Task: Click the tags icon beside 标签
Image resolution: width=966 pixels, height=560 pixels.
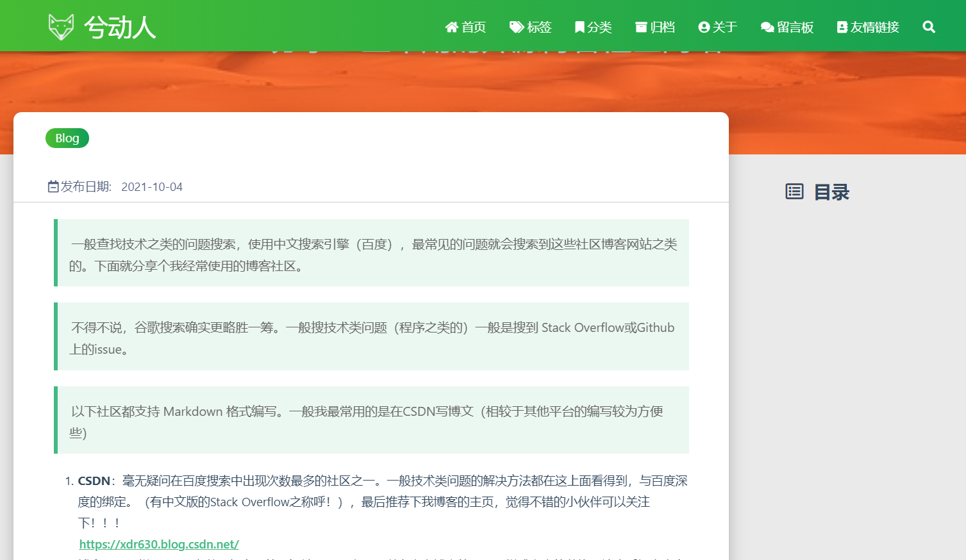Action: (517, 27)
